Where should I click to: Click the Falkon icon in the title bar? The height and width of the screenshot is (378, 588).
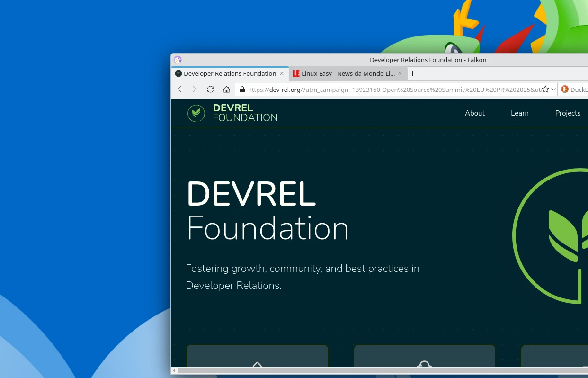point(178,60)
